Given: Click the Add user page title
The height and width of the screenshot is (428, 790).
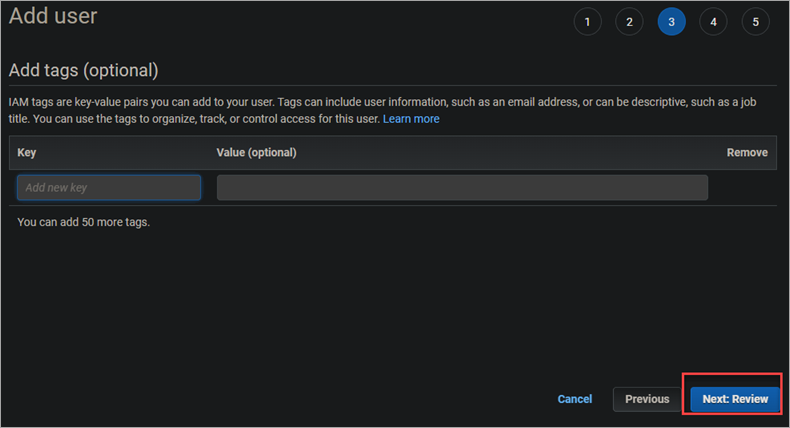Looking at the screenshot, I should pyautogui.click(x=53, y=16).
